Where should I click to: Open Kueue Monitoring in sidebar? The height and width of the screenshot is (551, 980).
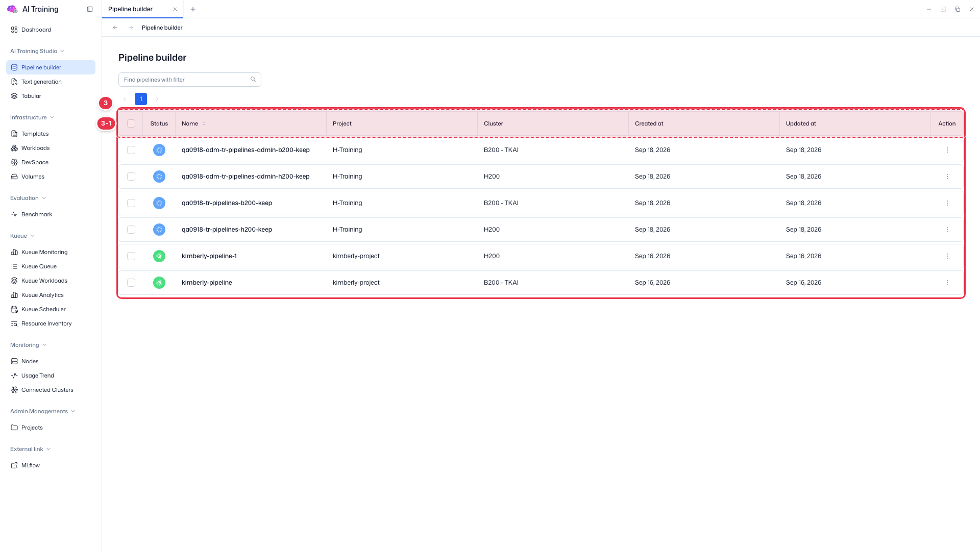pos(51,252)
